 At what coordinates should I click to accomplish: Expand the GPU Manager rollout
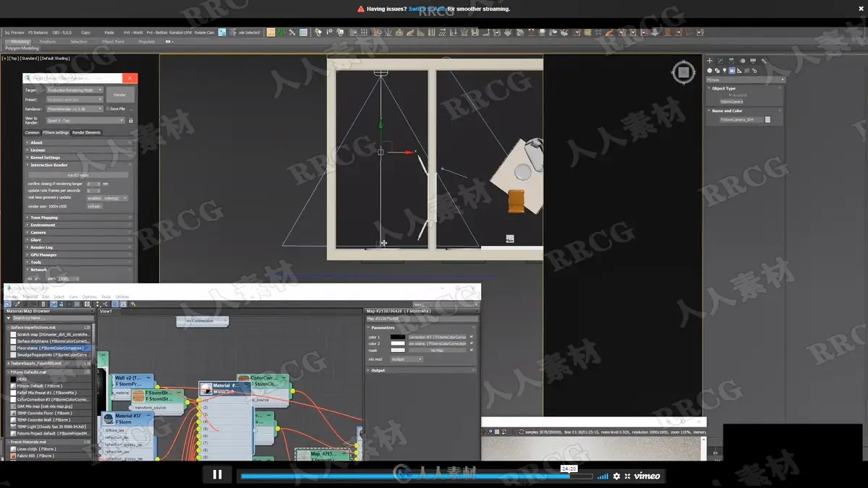pos(80,255)
